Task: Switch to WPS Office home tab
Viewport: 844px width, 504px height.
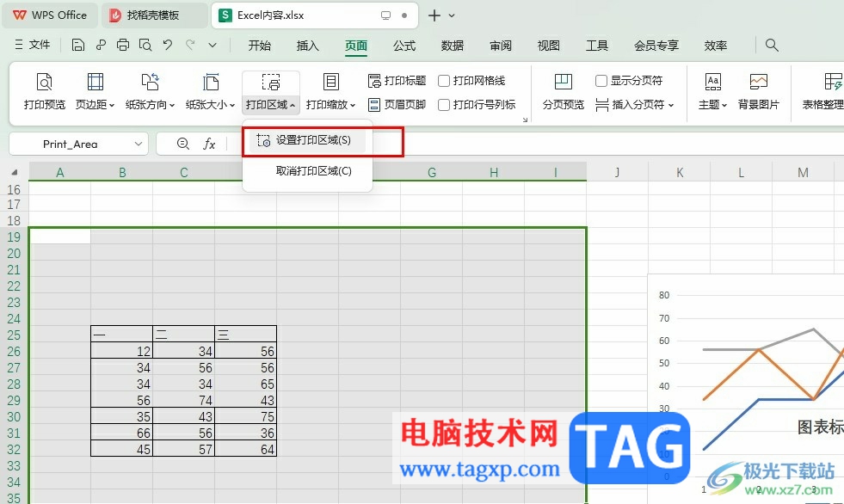Action: tap(50, 15)
